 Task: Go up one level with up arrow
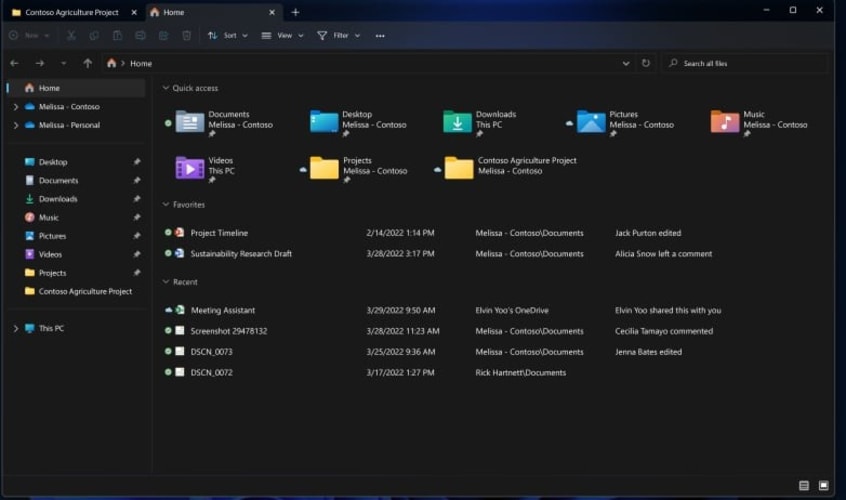(87, 63)
